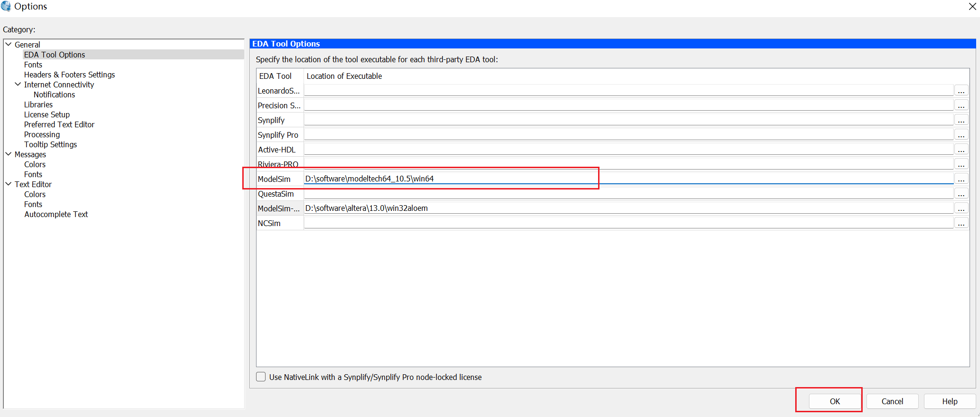
Task: Select Fonts under General
Action: pyautogui.click(x=33, y=65)
